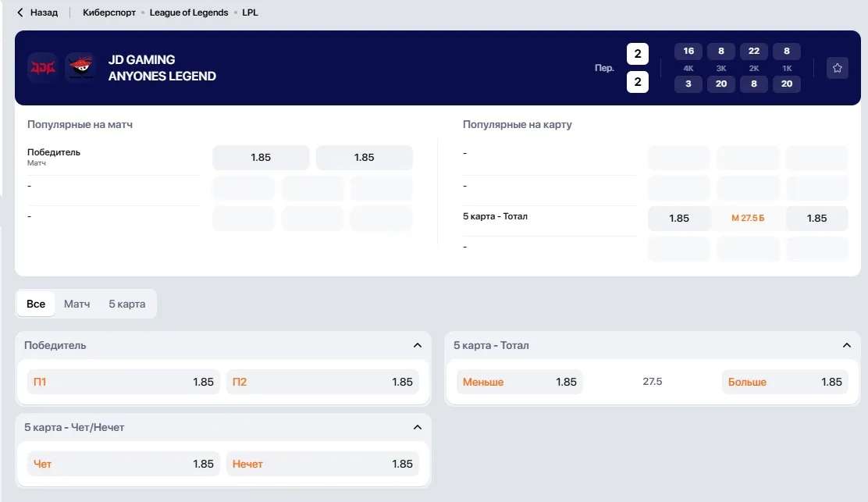
Task: Open Киберспорт breadcrumb link
Action: (109, 12)
